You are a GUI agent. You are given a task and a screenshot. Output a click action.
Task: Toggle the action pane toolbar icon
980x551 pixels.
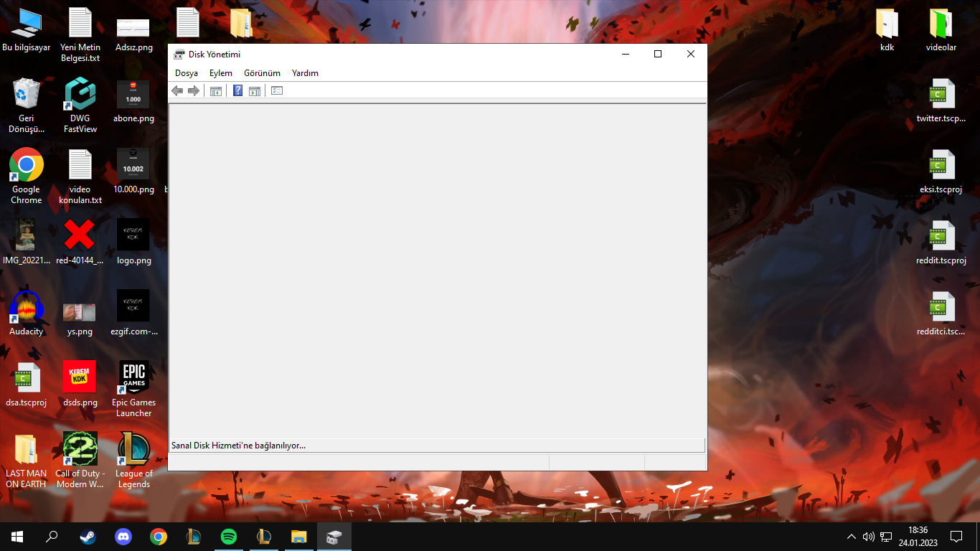coord(254,90)
